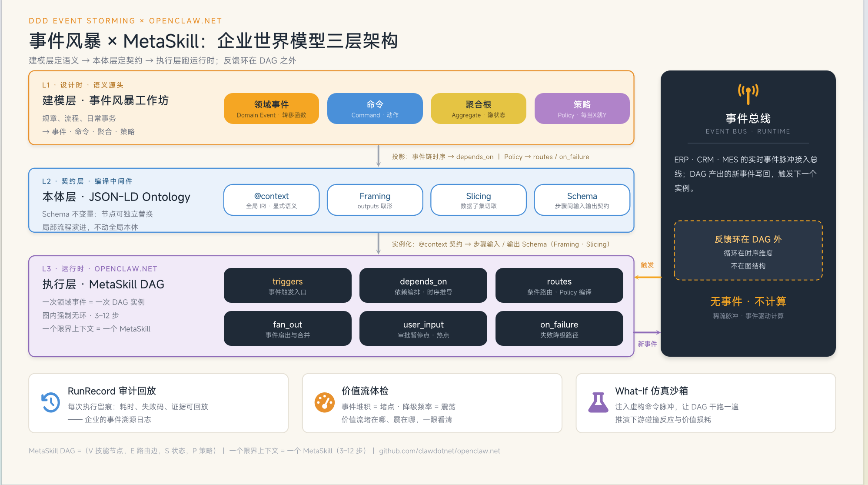Click the line → 事件 · 命令 · 聚合 · 策略
The width and height of the screenshot is (868, 485).
[88, 132]
